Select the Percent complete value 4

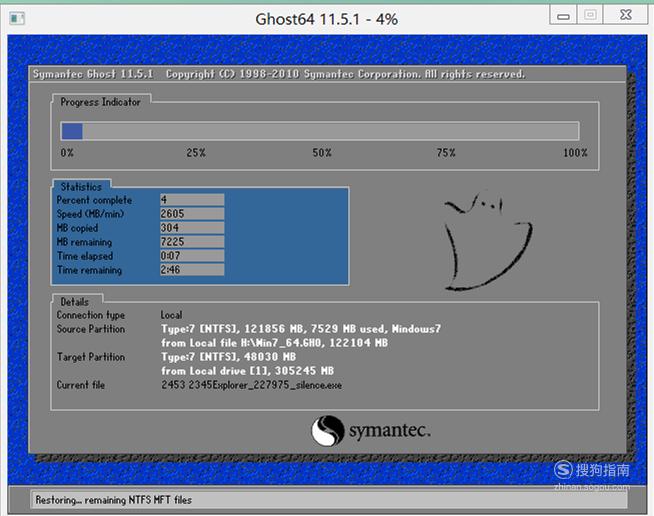point(192,200)
